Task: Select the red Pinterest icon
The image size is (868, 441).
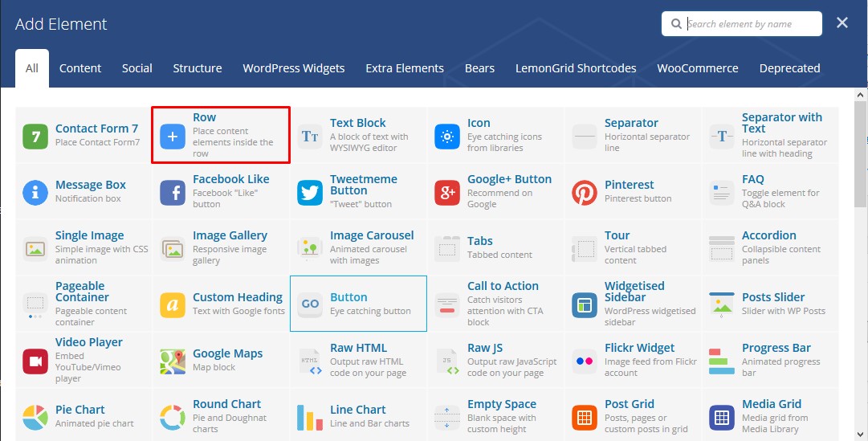Action: point(585,193)
